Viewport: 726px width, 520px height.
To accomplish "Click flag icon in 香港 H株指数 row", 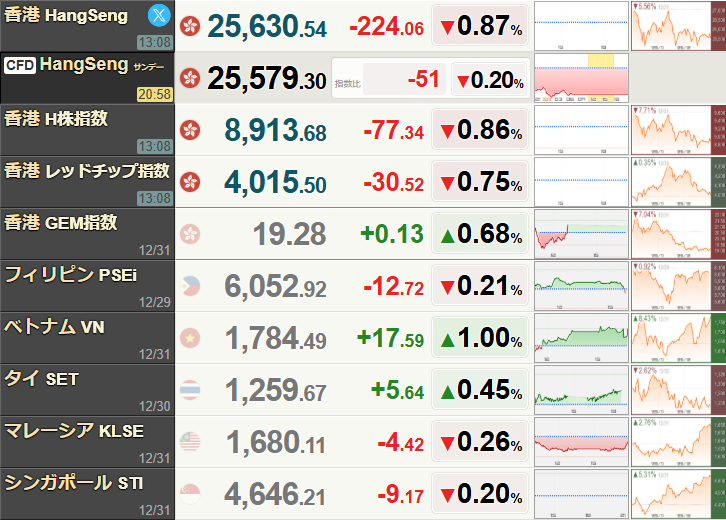I will pyautogui.click(x=190, y=130).
